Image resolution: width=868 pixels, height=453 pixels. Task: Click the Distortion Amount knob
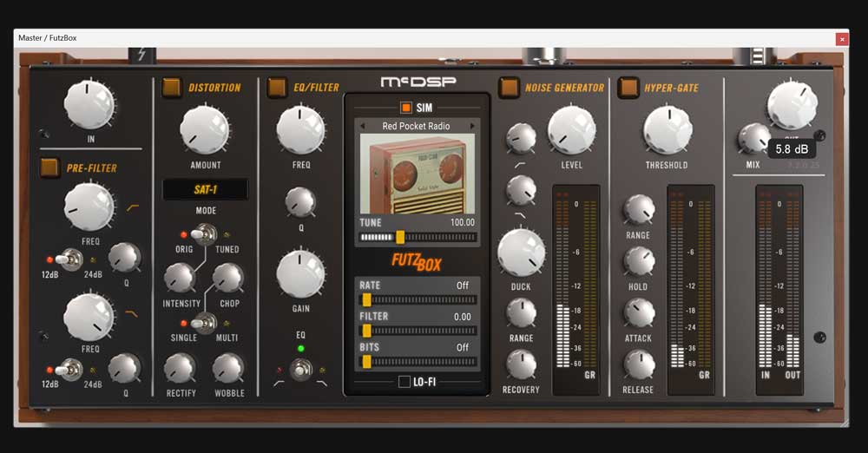(205, 131)
